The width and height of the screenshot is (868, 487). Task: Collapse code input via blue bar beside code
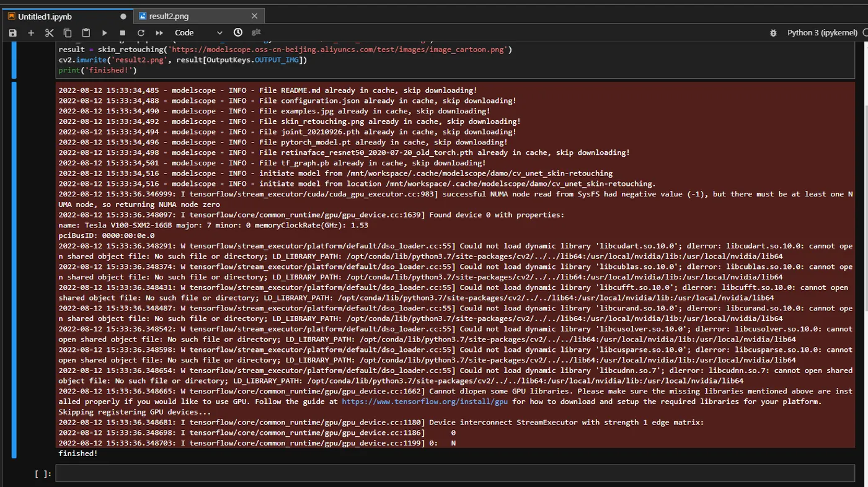(15, 61)
